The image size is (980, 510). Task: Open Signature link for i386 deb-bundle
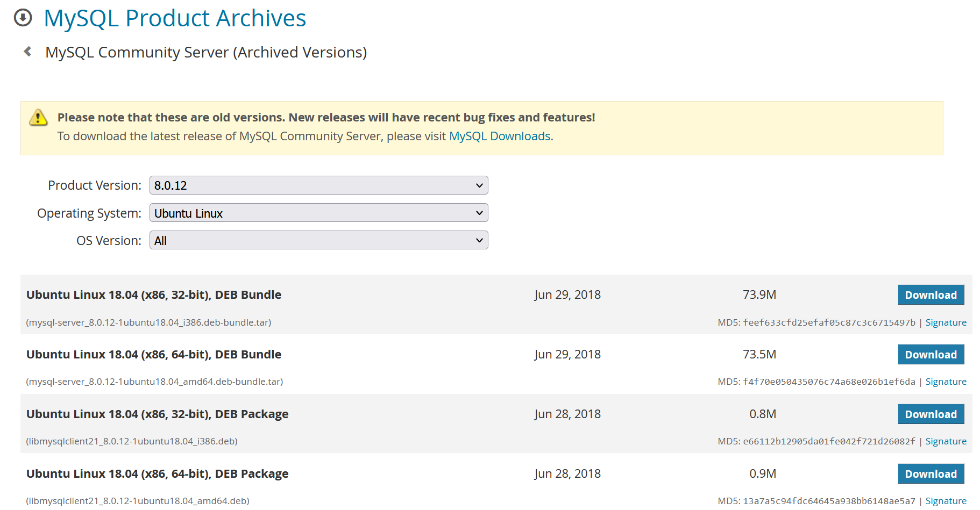946,322
